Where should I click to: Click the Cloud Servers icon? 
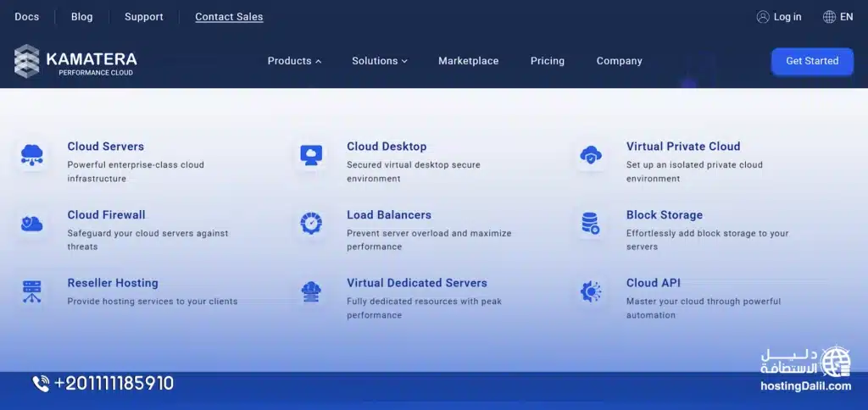[x=32, y=155]
